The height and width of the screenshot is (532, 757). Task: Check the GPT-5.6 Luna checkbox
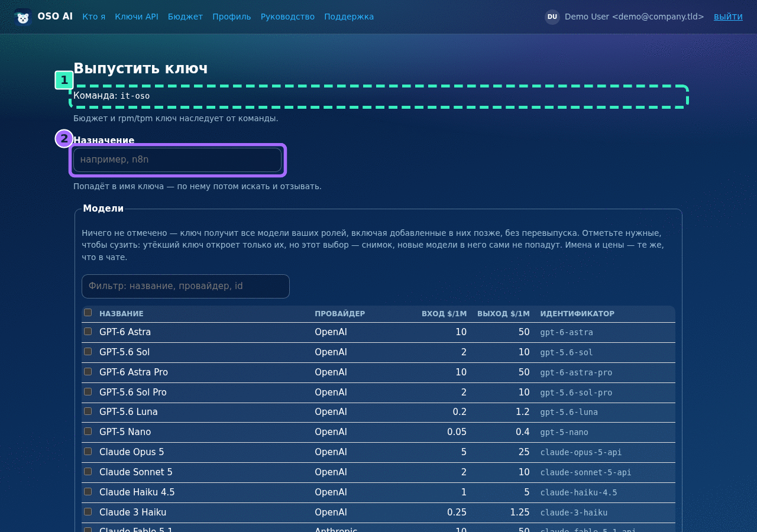(x=88, y=411)
